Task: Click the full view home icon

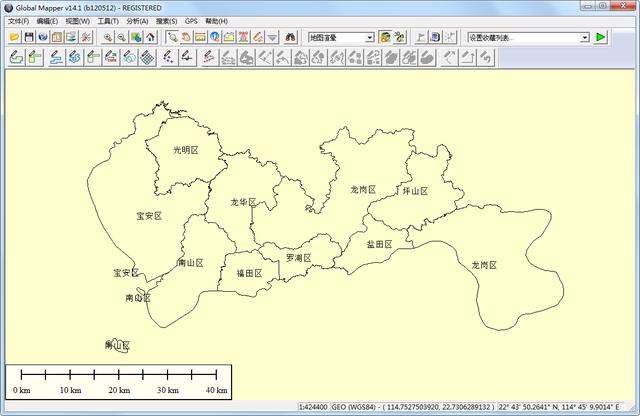Action: coord(150,37)
